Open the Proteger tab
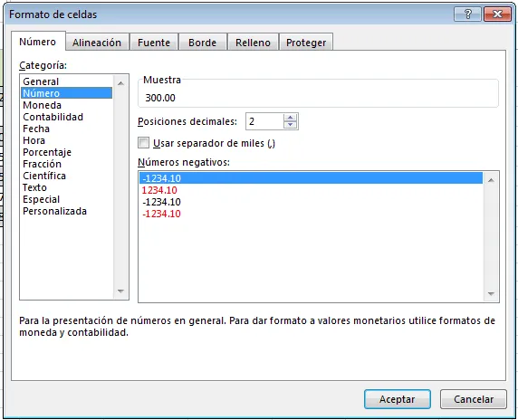This screenshot has height=420, width=518. [306, 43]
